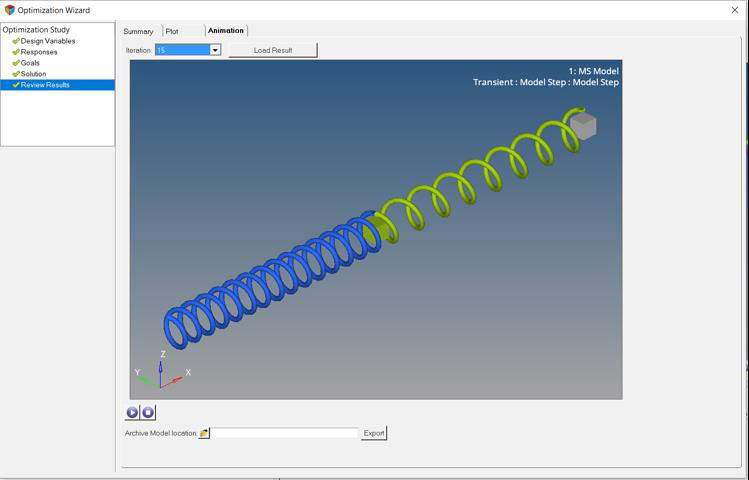Play the spring animation

point(132,412)
